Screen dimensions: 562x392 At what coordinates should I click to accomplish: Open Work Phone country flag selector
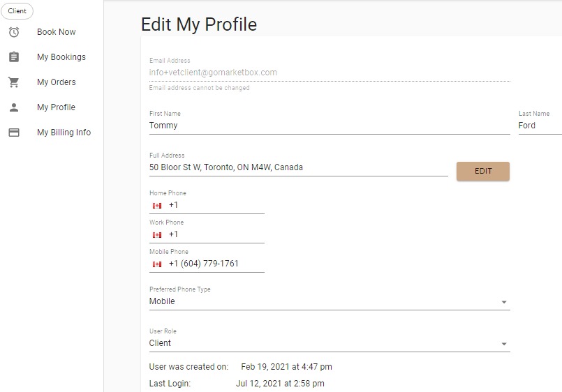pyautogui.click(x=157, y=235)
